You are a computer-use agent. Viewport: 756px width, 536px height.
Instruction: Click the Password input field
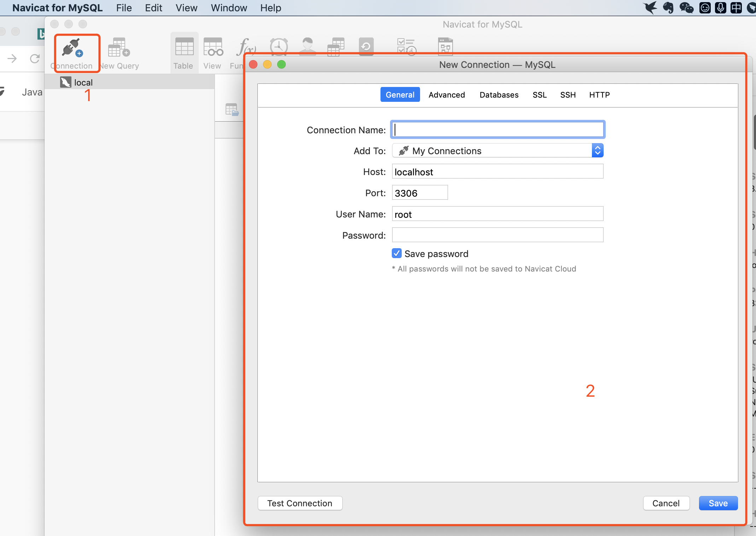pyautogui.click(x=497, y=235)
